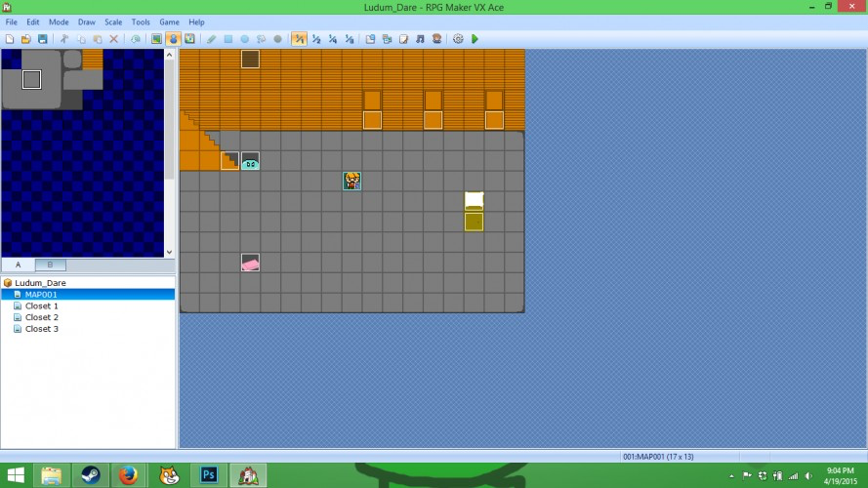Select the Rectangle draw tool

[x=228, y=39]
